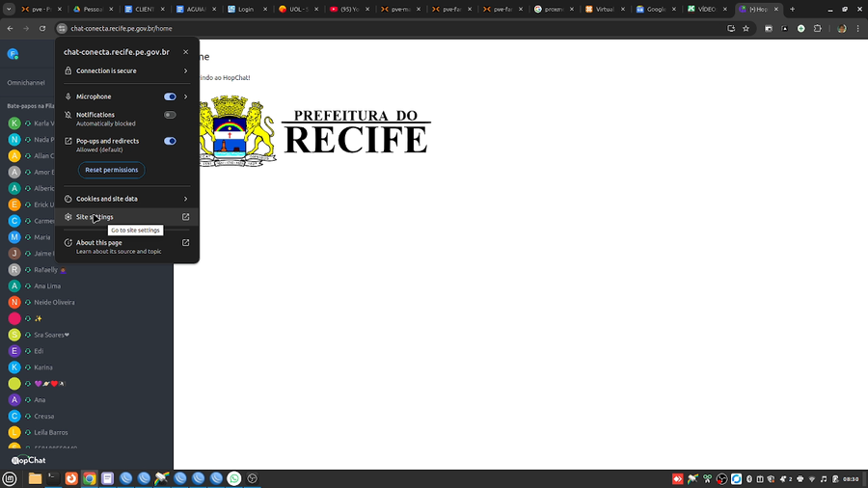
Task: Toggle the Pop-ups and redirects switch
Action: click(x=170, y=141)
